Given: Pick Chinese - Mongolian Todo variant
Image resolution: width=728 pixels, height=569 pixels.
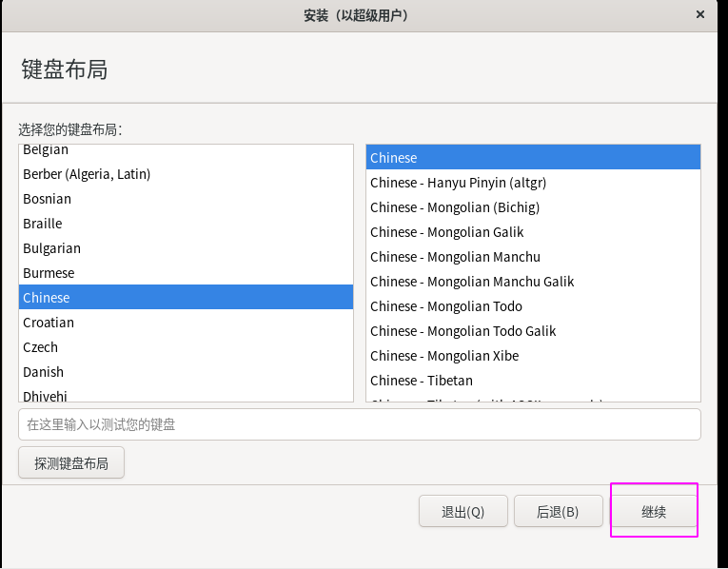Looking at the screenshot, I should (x=533, y=306).
